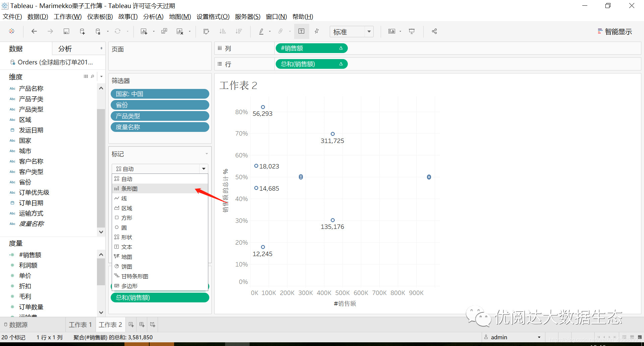Click the 总和(销售额) pill in marks card
This screenshot has height=346, width=644.
[x=160, y=298]
